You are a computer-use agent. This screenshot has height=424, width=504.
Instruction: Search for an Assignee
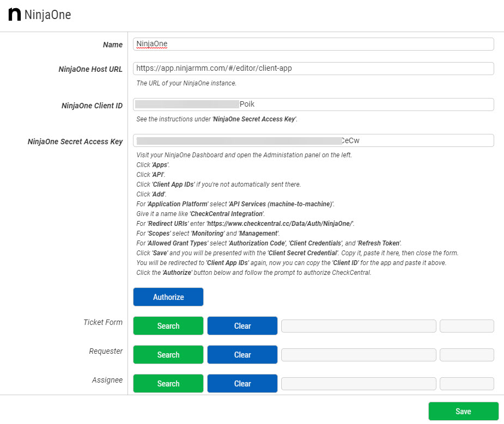[168, 384]
